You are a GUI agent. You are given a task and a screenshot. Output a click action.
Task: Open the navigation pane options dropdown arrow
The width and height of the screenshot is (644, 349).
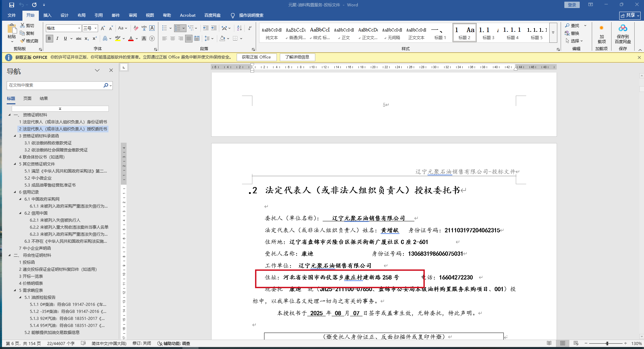97,70
